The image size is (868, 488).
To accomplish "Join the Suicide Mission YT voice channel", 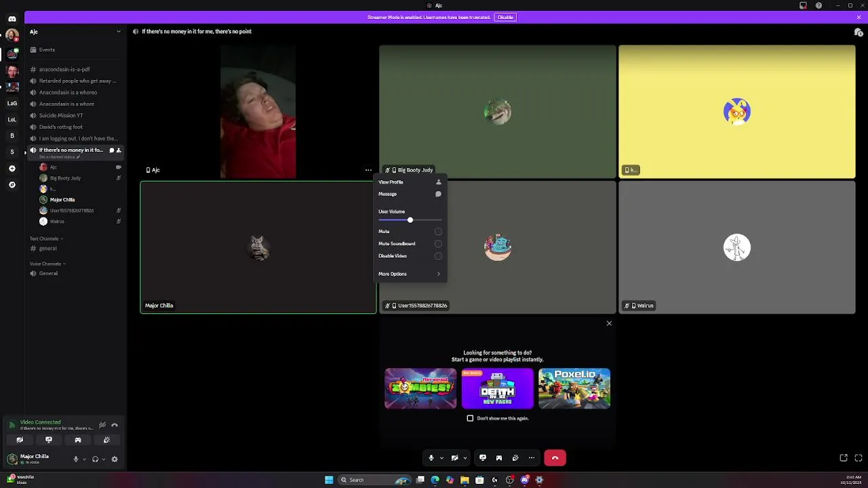I will (75, 115).
